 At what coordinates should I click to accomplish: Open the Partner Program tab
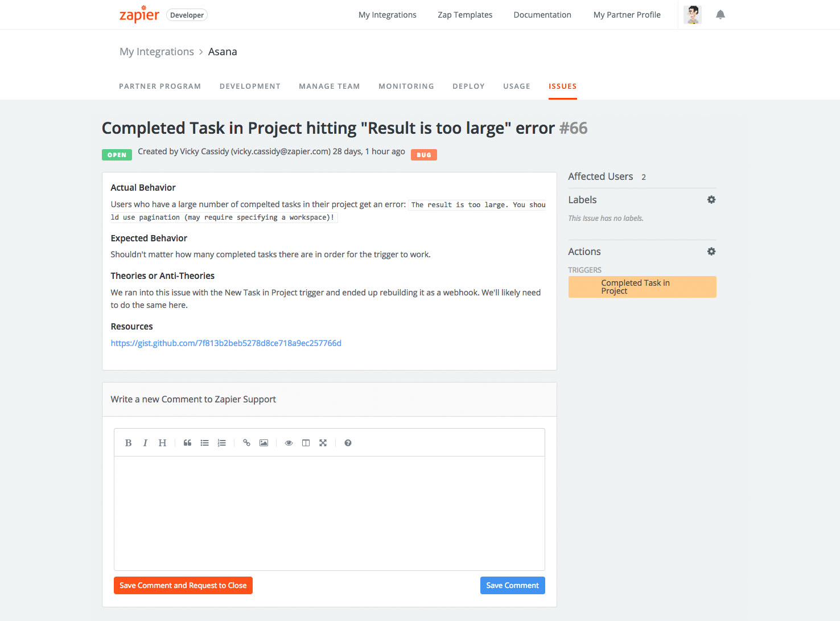[x=160, y=87]
